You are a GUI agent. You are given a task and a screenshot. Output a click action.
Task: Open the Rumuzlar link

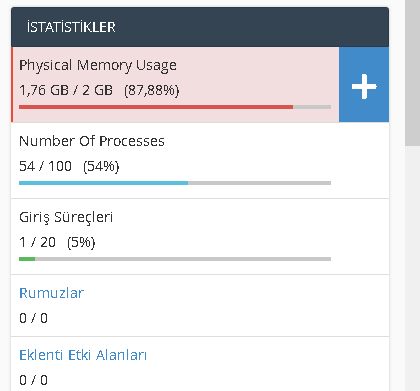pyautogui.click(x=51, y=293)
